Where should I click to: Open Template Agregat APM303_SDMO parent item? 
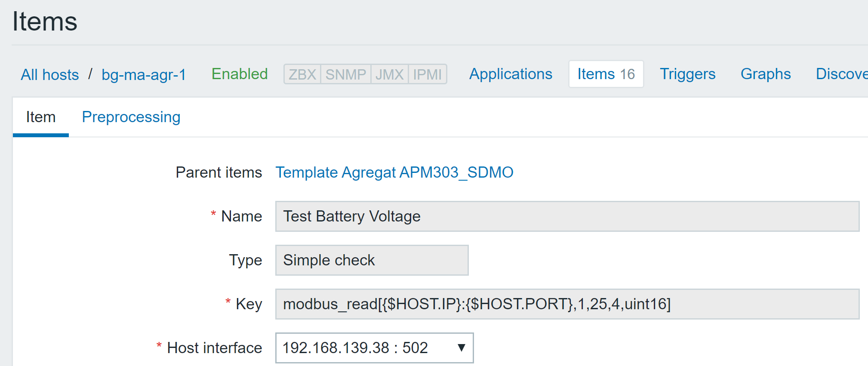(394, 172)
